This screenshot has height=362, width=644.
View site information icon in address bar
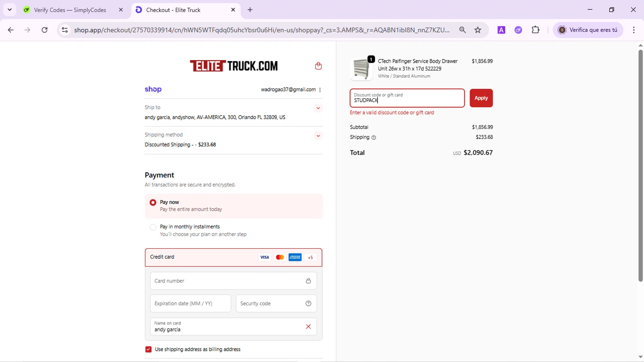[x=65, y=30]
